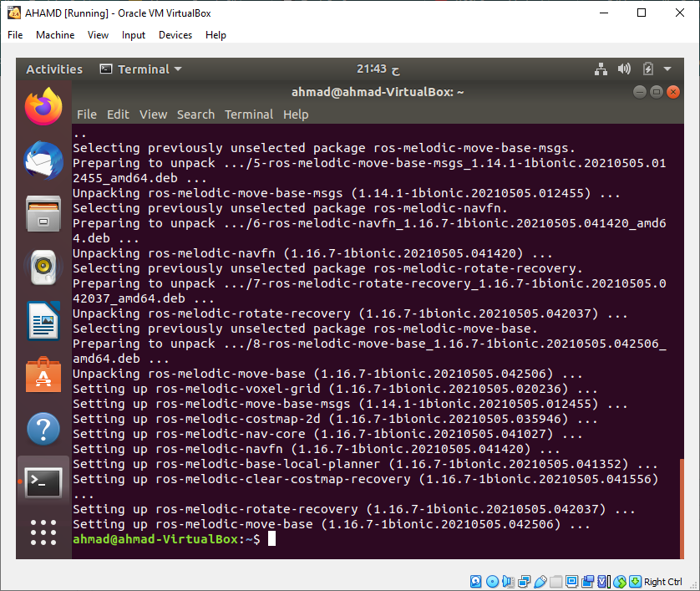The width and height of the screenshot is (700, 591).
Task: Click the network icon in Ubuntu top panel
Action: tap(601, 69)
